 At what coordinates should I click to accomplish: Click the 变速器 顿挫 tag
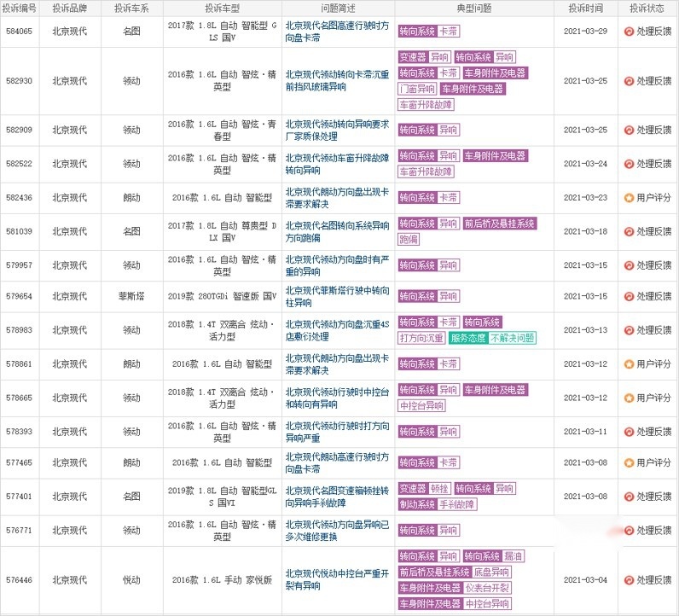[x=425, y=489]
